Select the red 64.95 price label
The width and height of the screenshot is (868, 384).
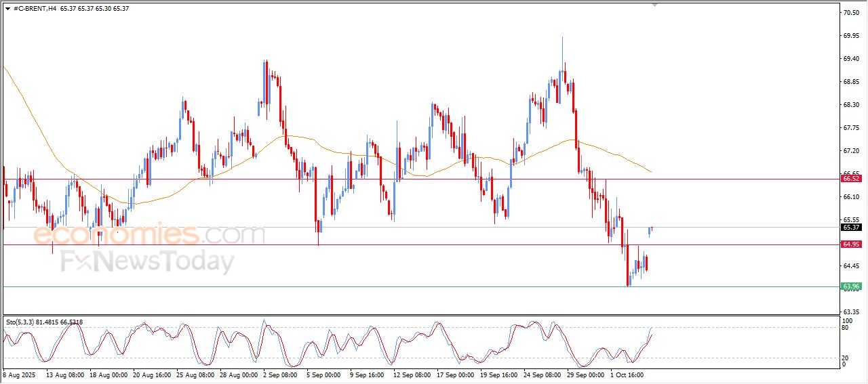pyautogui.click(x=850, y=244)
